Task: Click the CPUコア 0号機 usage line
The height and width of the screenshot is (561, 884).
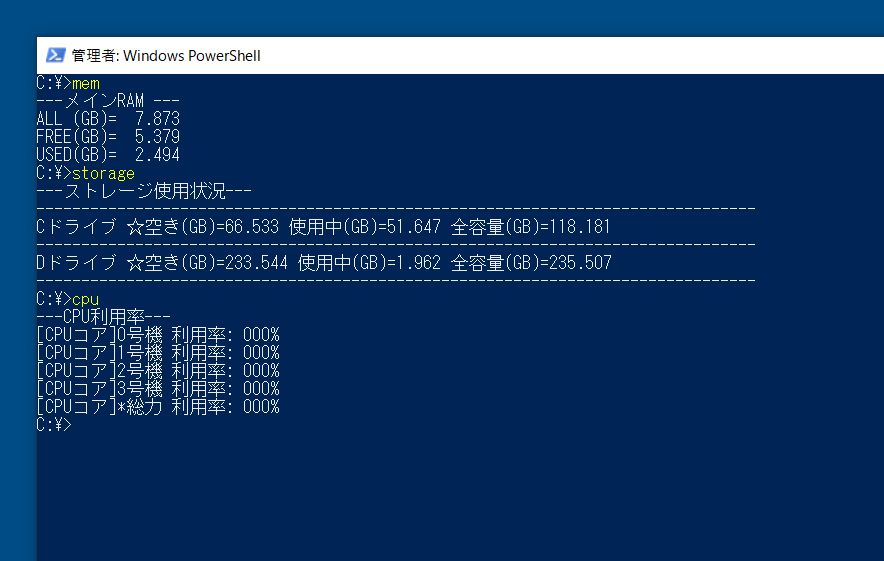Action: click(158, 335)
